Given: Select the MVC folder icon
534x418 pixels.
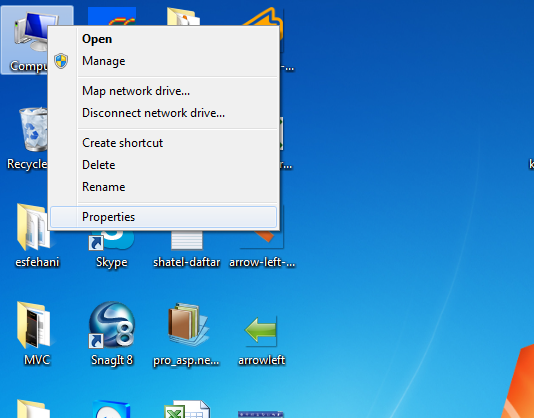Looking at the screenshot, I should (34, 325).
